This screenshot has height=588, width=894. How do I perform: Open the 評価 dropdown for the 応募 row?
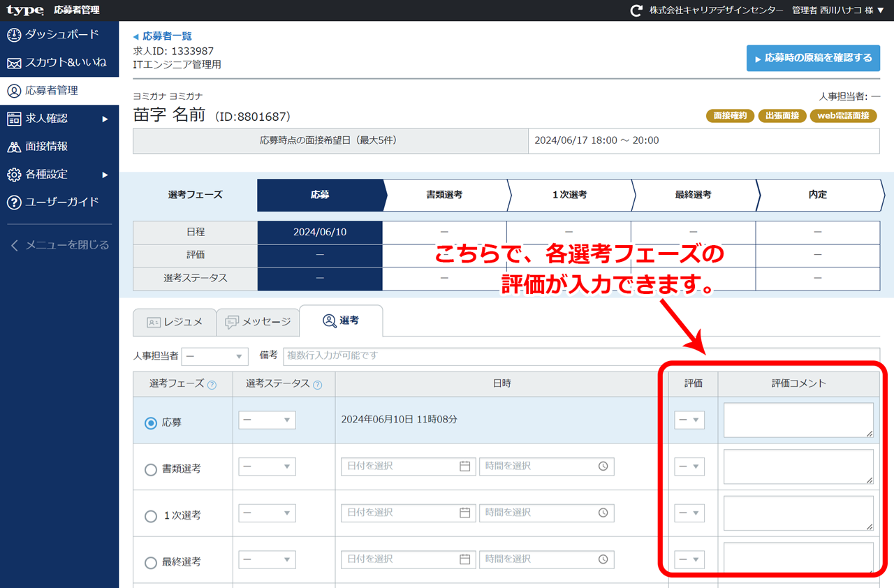689,420
